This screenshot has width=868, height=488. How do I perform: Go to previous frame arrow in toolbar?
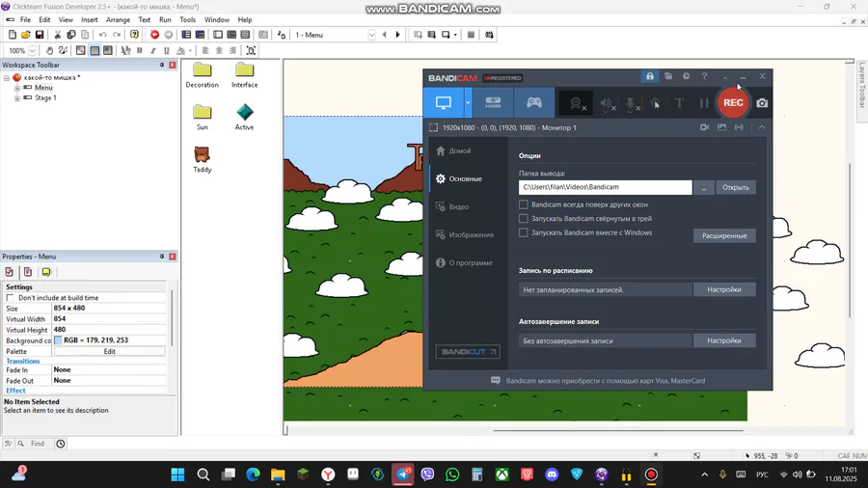point(384,35)
